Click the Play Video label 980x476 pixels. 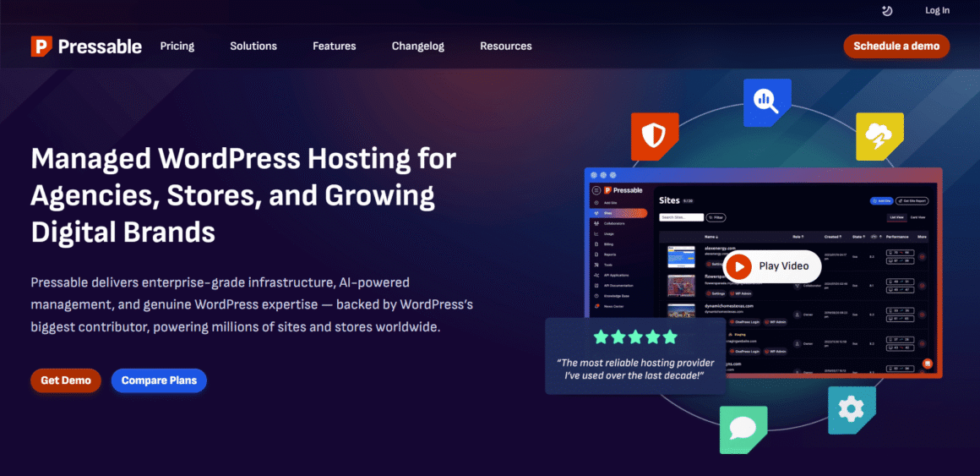pos(784,265)
